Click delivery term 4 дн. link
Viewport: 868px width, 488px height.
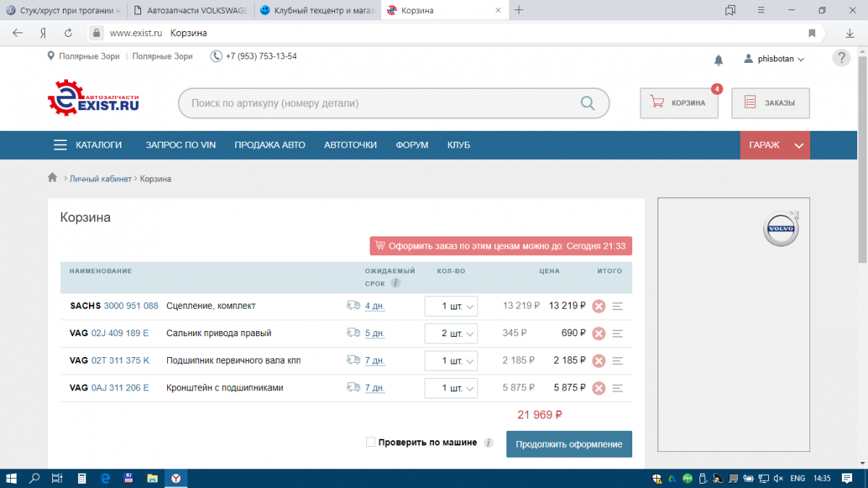375,306
